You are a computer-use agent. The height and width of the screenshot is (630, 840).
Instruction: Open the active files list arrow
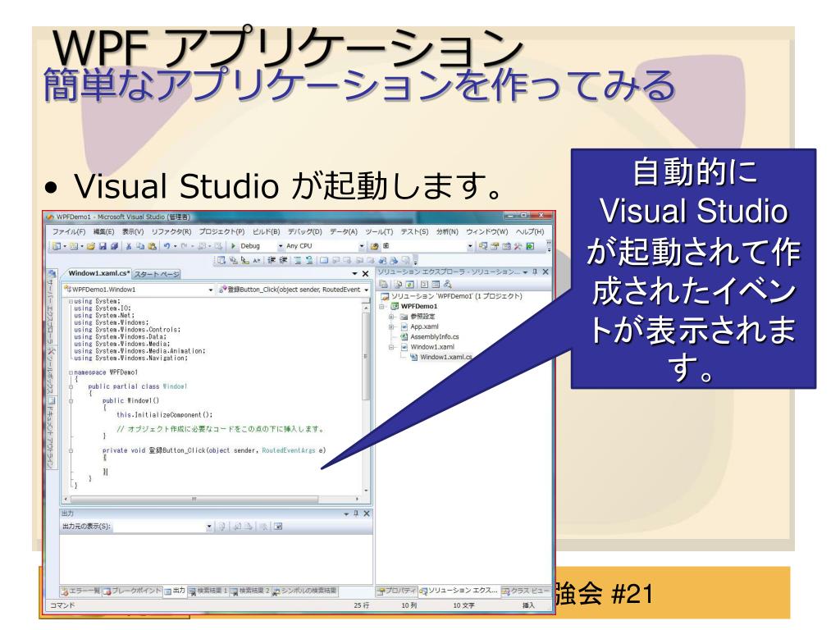coord(354,274)
